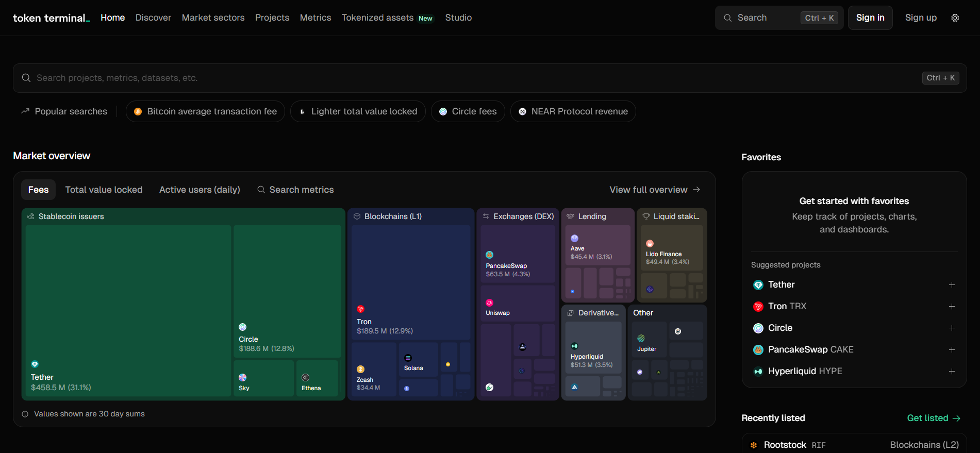
Task: Add Tether to favorites with plus icon
Action: tap(952, 285)
